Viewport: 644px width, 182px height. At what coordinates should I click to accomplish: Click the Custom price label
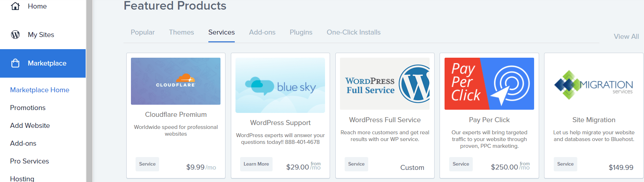click(x=412, y=167)
